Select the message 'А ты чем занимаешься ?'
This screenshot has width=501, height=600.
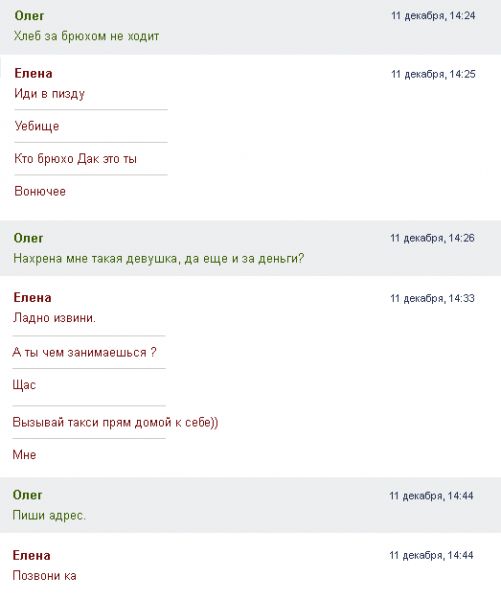[x=84, y=352]
